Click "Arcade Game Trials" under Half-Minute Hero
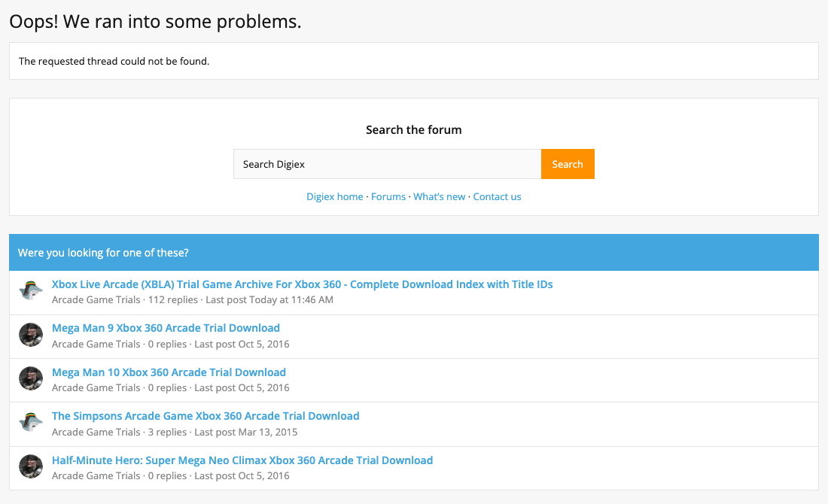828x504 pixels. pyautogui.click(x=96, y=476)
